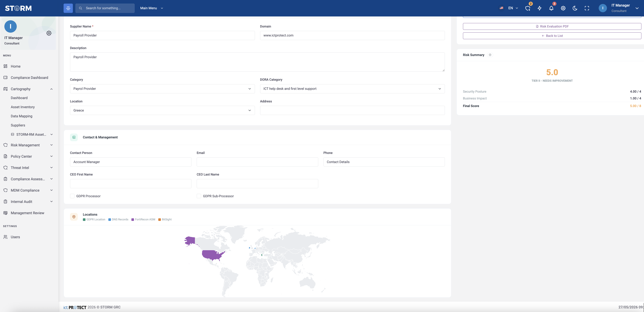
Task: Click the ictPROTECT footer logo
Action: [75, 307]
